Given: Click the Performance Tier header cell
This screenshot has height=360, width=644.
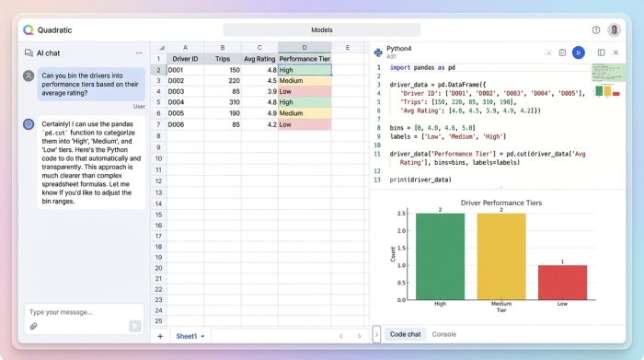Looking at the screenshot, I should point(305,59).
